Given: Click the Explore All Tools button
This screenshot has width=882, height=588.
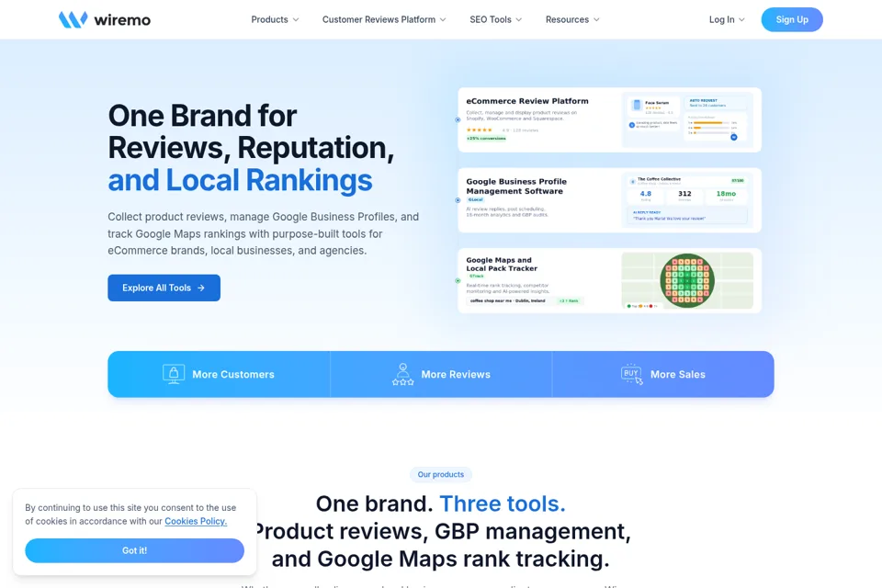Looking at the screenshot, I should tap(164, 288).
